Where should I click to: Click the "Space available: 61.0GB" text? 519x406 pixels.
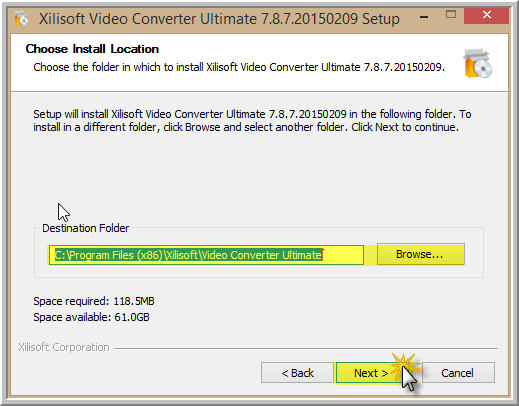pos(91,317)
